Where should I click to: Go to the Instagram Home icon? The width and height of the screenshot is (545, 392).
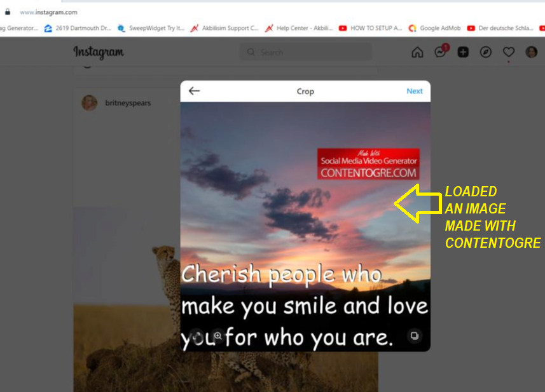[x=417, y=53]
